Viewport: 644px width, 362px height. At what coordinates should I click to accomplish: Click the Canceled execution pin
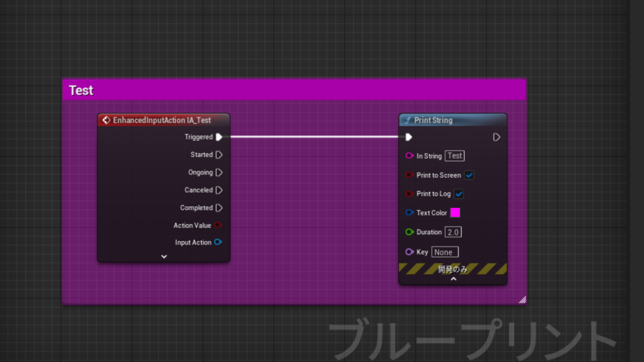click(219, 190)
